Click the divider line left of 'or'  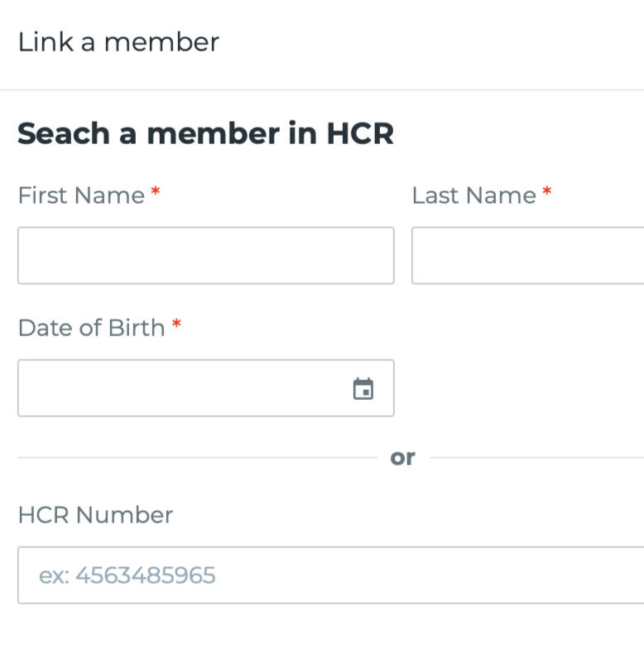197,457
